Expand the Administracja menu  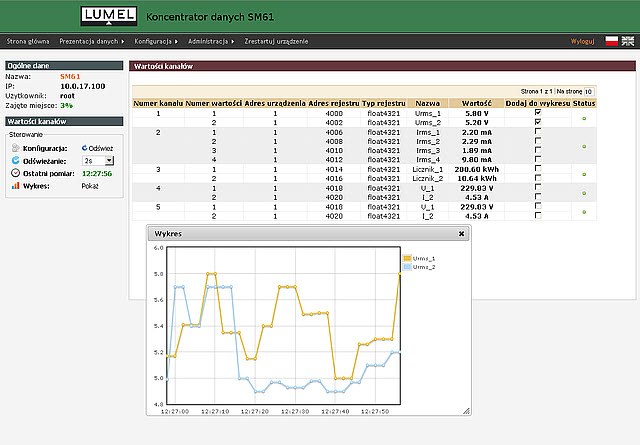[x=210, y=42]
